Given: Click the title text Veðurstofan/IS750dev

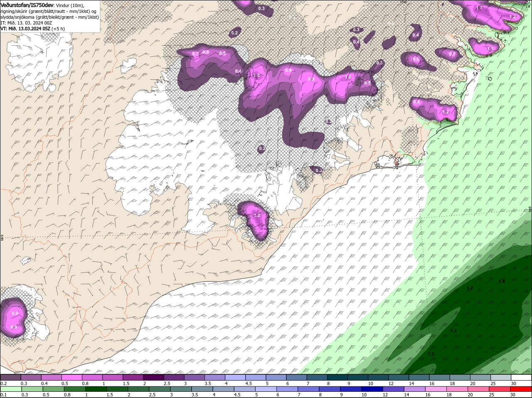Looking at the screenshot, I should pos(27,5).
